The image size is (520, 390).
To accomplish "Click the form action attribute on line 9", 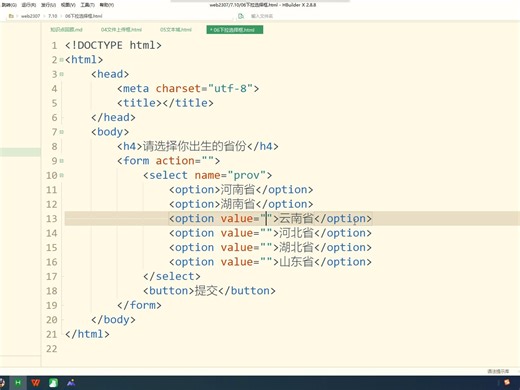I will click(x=184, y=161).
